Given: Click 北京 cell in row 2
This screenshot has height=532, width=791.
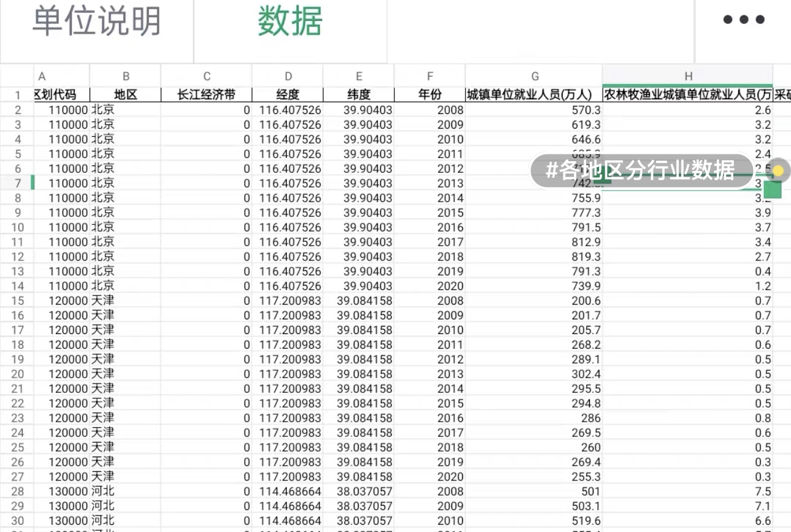Looking at the screenshot, I should click(x=126, y=110).
